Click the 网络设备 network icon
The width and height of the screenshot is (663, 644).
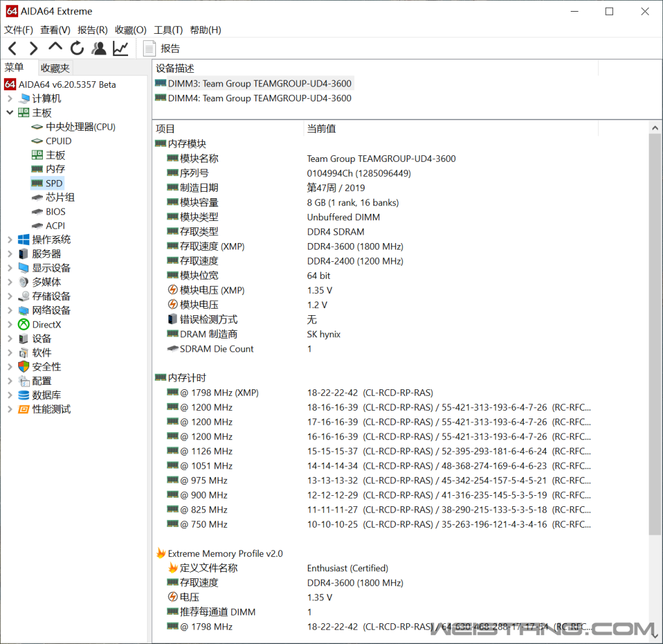[23, 311]
